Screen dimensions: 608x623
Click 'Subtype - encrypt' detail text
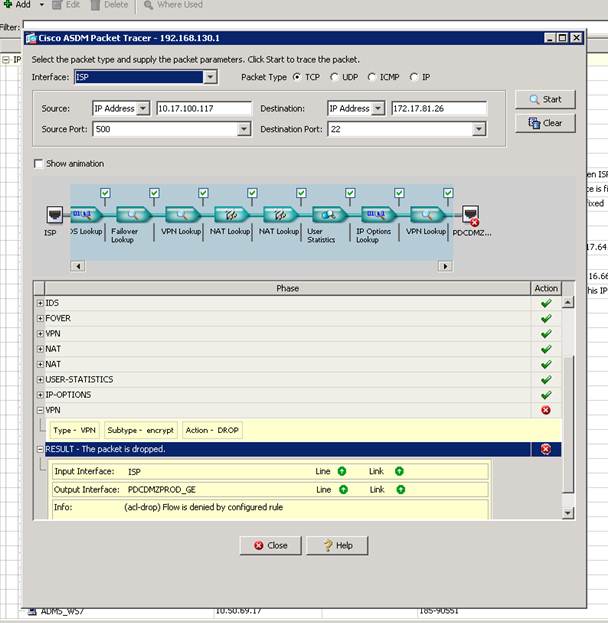click(x=141, y=430)
